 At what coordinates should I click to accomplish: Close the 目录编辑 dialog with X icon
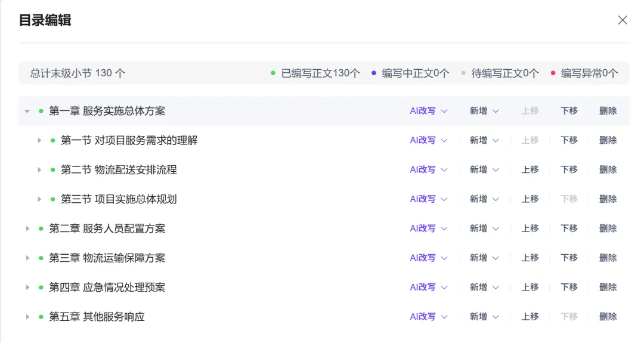623,20
